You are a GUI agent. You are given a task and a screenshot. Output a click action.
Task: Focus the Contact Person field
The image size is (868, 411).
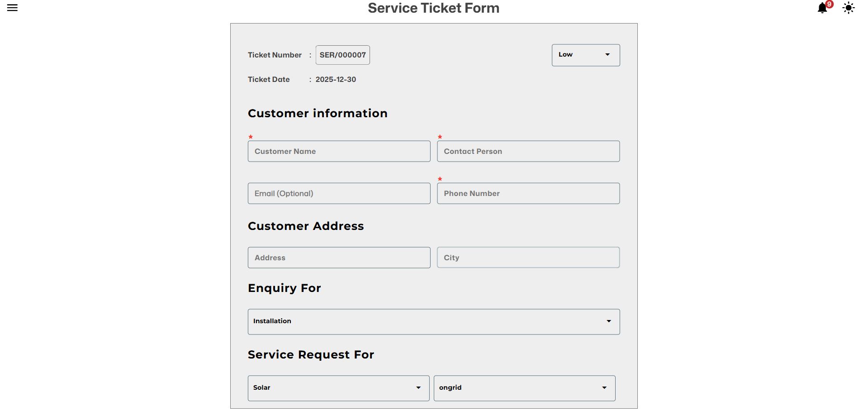click(528, 151)
